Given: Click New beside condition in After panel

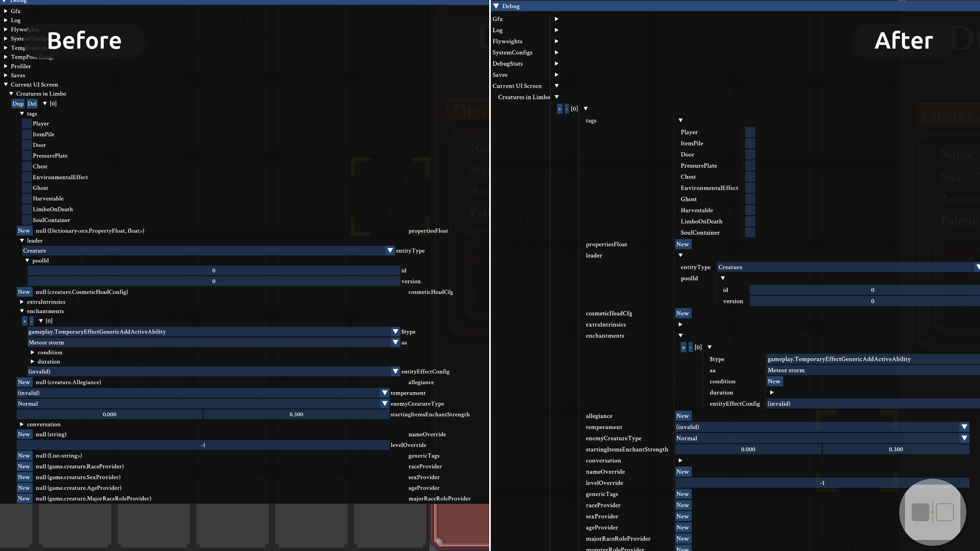Looking at the screenshot, I should (774, 382).
